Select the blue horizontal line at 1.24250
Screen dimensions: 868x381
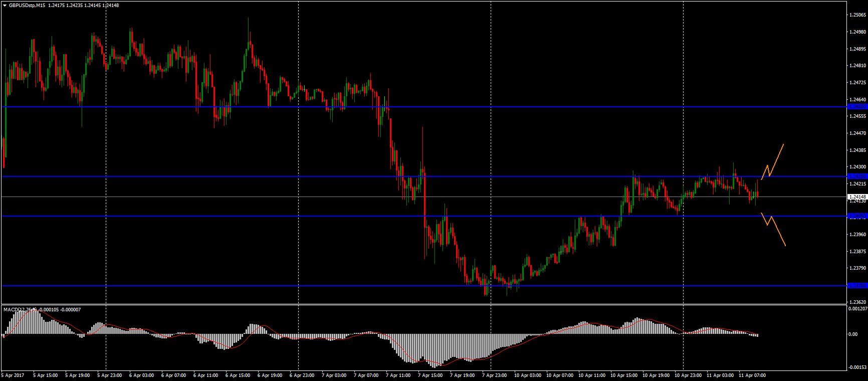(x=423, y=176)
